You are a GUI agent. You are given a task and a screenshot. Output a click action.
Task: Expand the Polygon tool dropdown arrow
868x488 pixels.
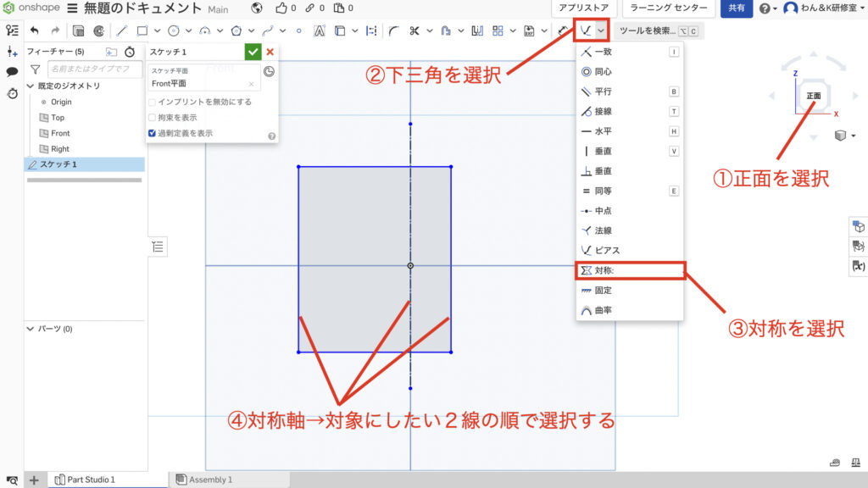tap(251, 31)
